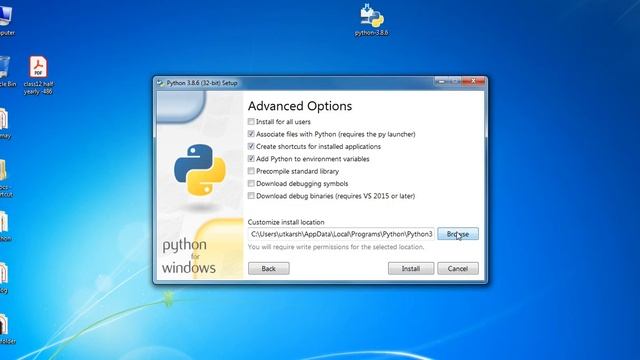
Task: Click the Browse button
Action: pos(458,234)
